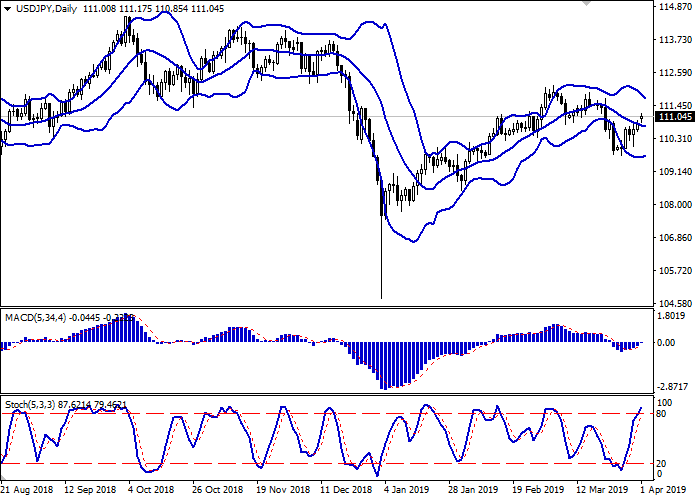Select the 27 Aug 2018 date label
Screen dimensions: 695x500
coord(27,491)
